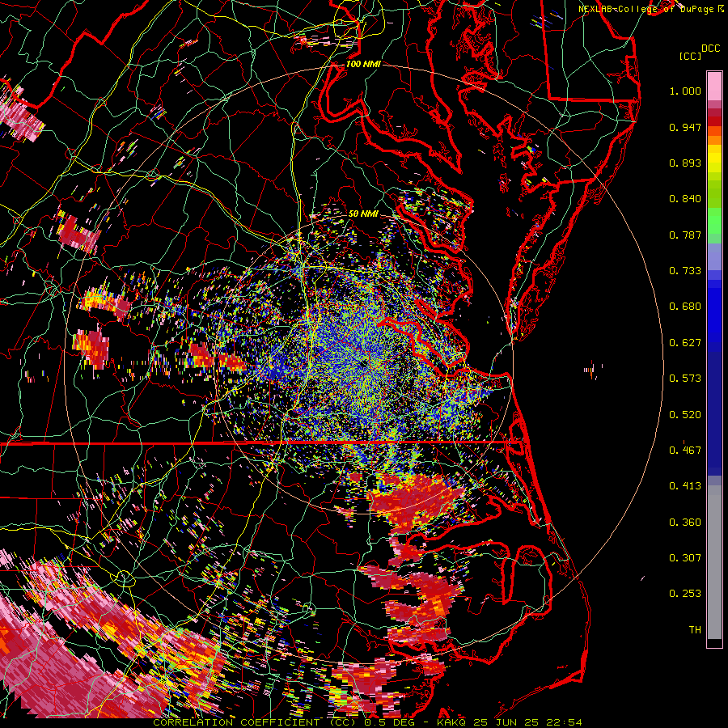Click the 1.000 value on color scale
This screenshot has width=728, height=728.
pos(685,91)
